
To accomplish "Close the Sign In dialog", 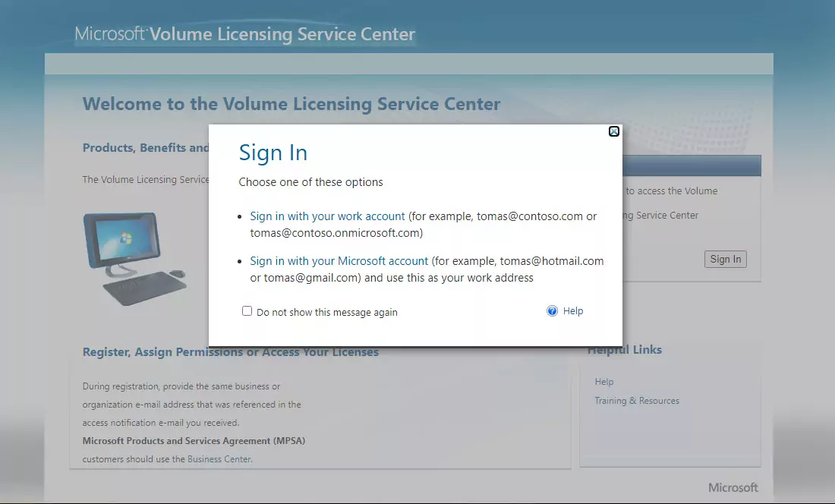I will [614, 131].
